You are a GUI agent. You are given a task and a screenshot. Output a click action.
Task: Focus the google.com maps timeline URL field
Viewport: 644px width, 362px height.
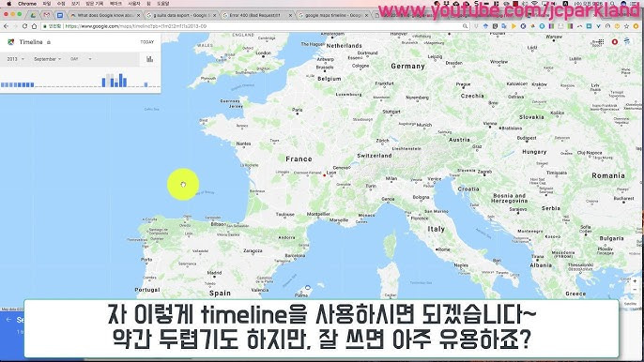pyautogui.click(x=254, y=26)
